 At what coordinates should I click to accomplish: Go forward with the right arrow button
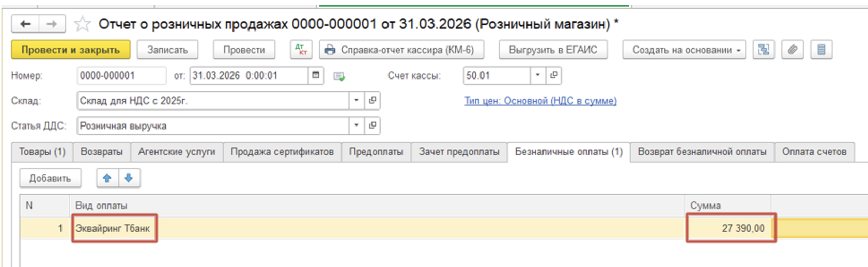(x=52, y=24)
